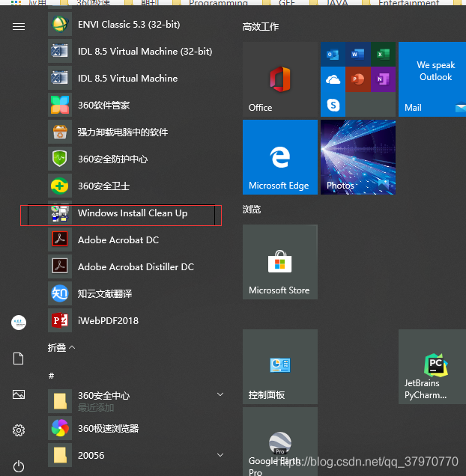Open 知云文献翻译 icon
Screen dimensions: 466x476
[x=60, y=293]
